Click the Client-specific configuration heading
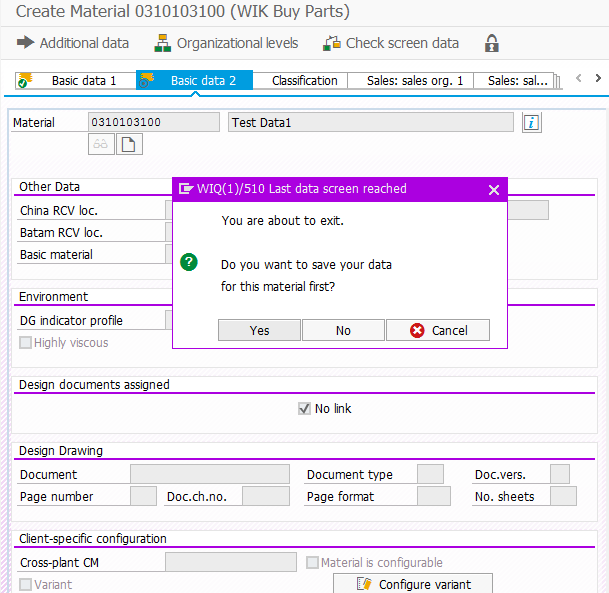 pos(93,539)
